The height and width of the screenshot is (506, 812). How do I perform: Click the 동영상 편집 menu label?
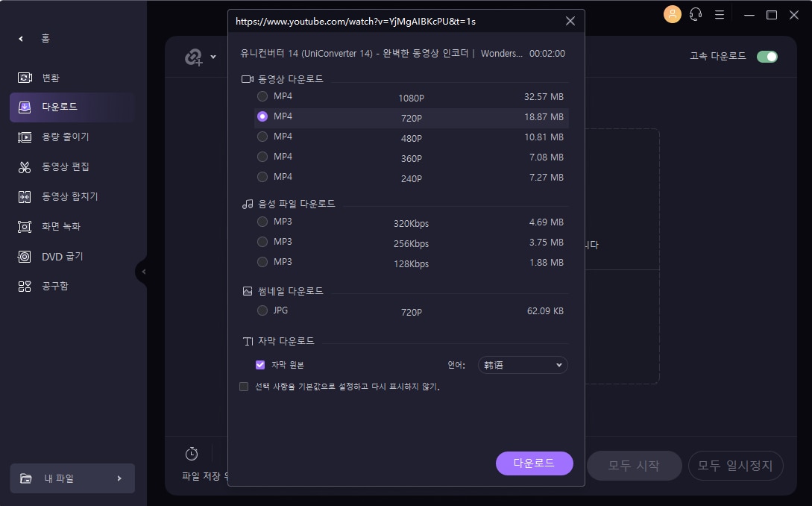click(66, 167)
